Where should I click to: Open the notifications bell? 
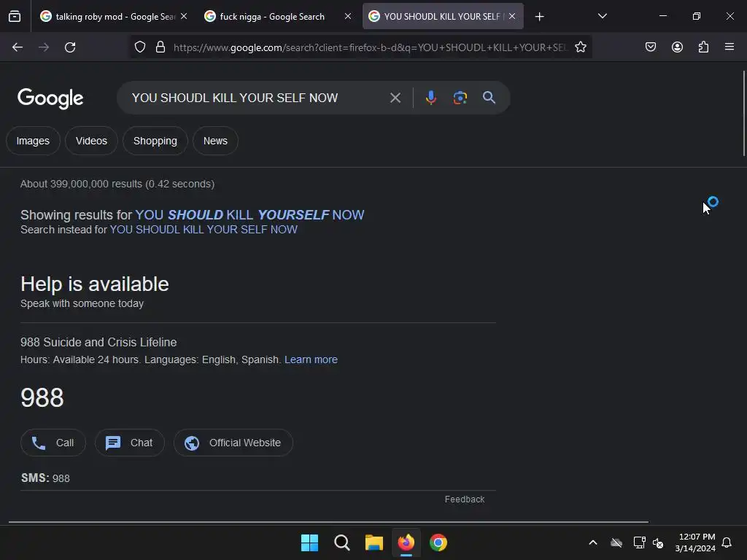(x=727, y=542)
